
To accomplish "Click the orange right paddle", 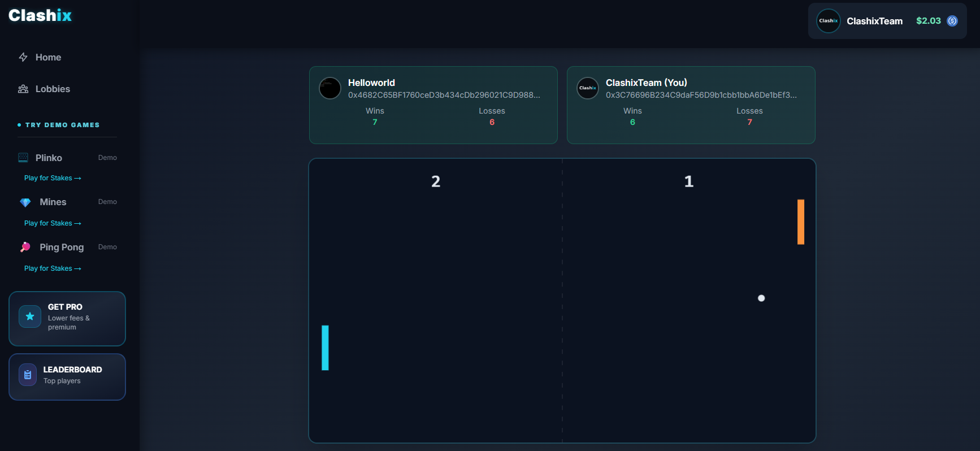I will pos(801,222).
